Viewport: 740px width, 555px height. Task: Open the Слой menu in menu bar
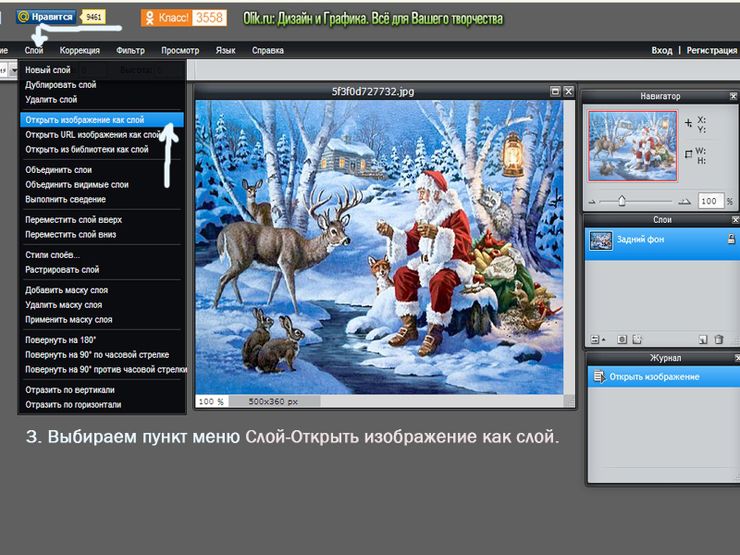(34, 50)
